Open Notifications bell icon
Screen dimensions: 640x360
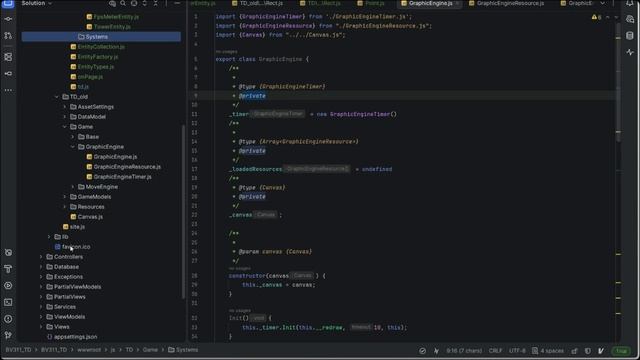click(x=630, y=4)
